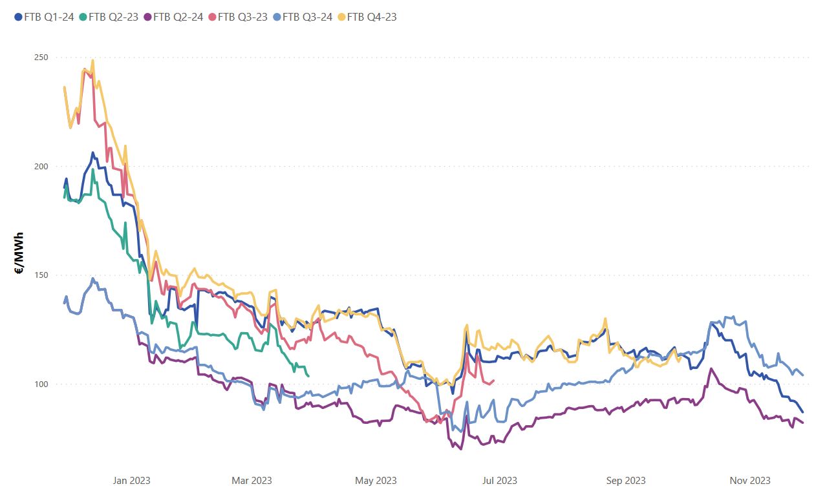Click the May 2023 x-axis label
The height and width of the screenshot is (504, 816).
coord(376,481)
